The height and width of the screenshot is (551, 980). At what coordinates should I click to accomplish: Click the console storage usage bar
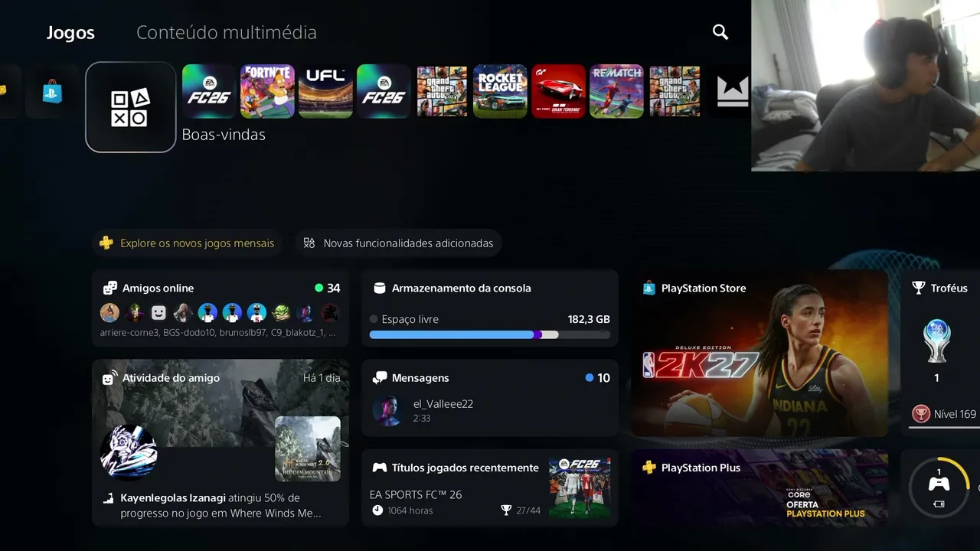click(x=490, y=334)
